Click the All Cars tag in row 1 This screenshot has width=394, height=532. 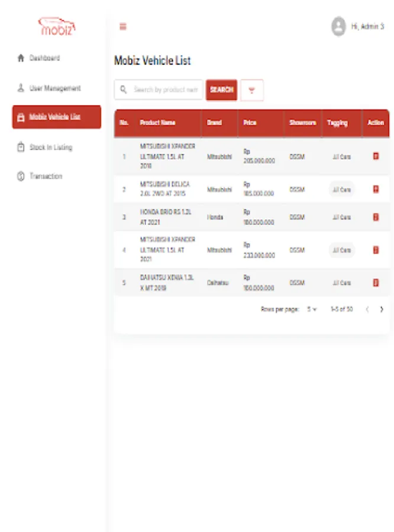[341, 157]
